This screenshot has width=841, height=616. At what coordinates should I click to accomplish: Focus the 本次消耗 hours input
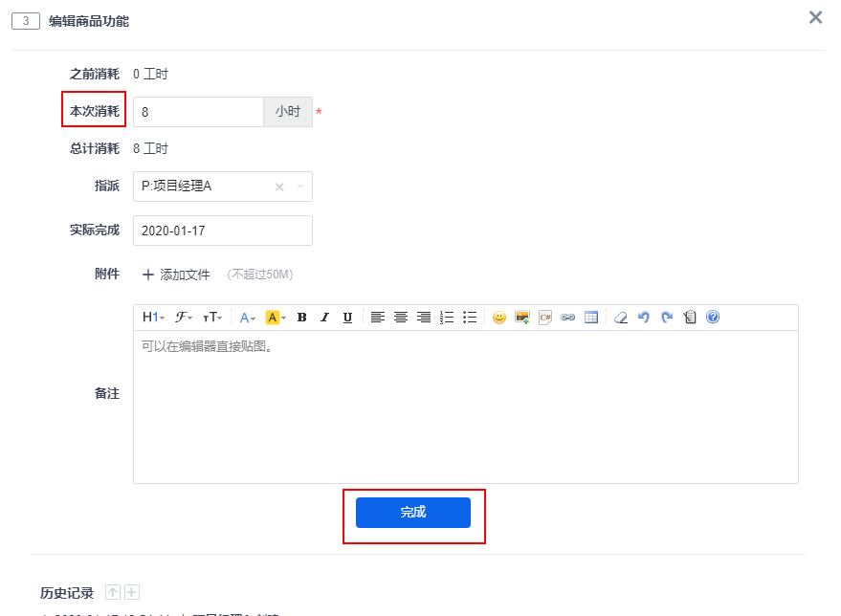198,112
